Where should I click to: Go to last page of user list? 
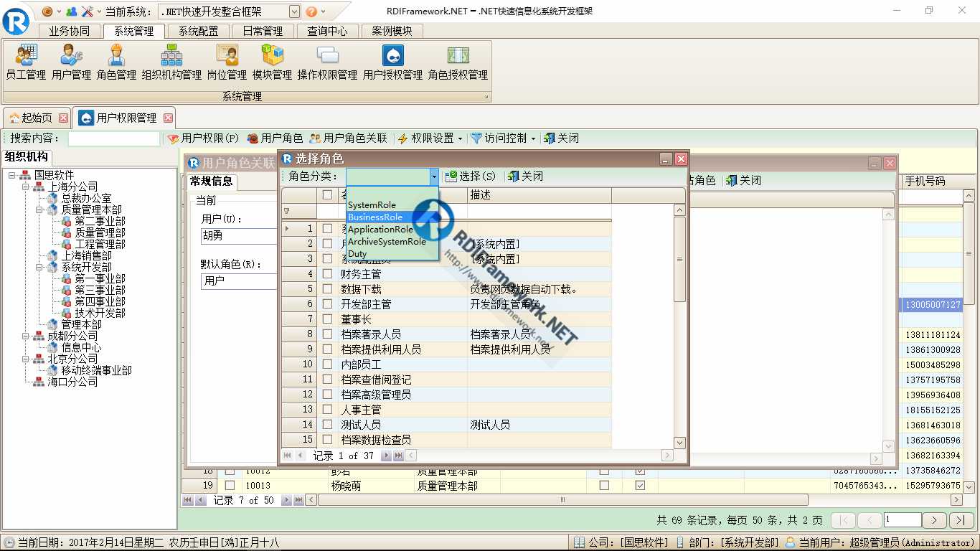(x=961, y=520)
